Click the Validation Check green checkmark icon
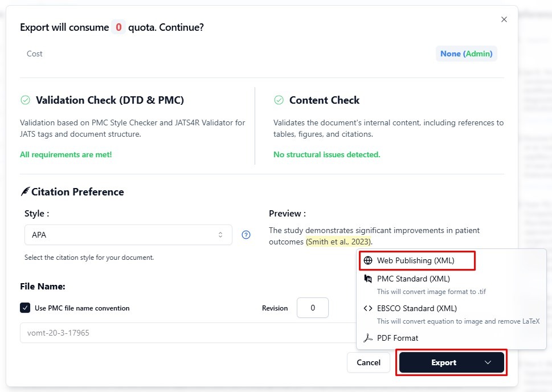The height and width of the screenshot is (392, 552). (25, 100)
